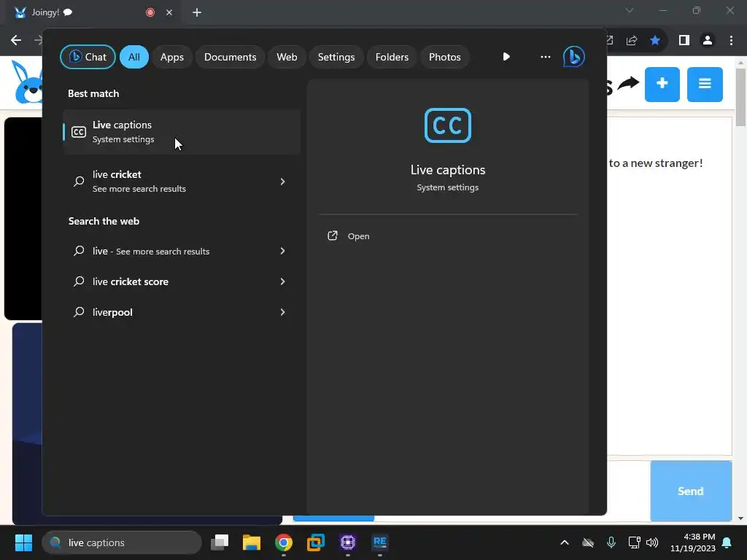Click the Chrome tab search chevron
This screenshot has height=560, width=747.
[x=630, y=10]
